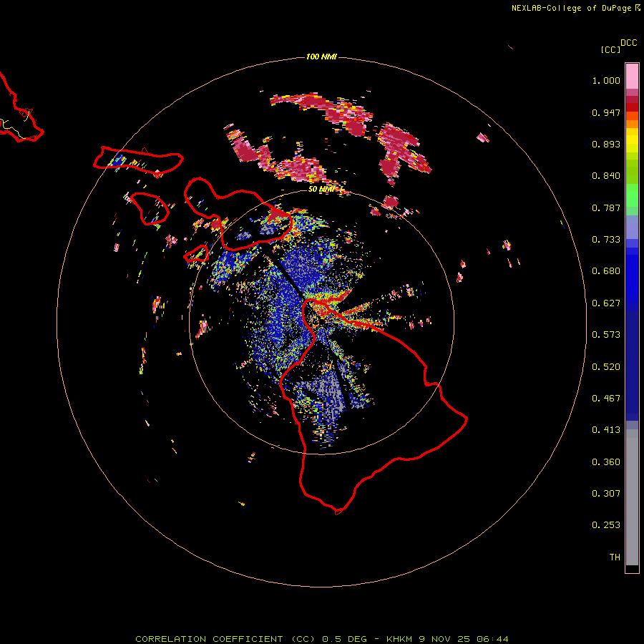Click "CORRELATION COEFFICIENT (CC)" in the bottom caption
This screenshot has width=644, height=644.
click(225, 639)
